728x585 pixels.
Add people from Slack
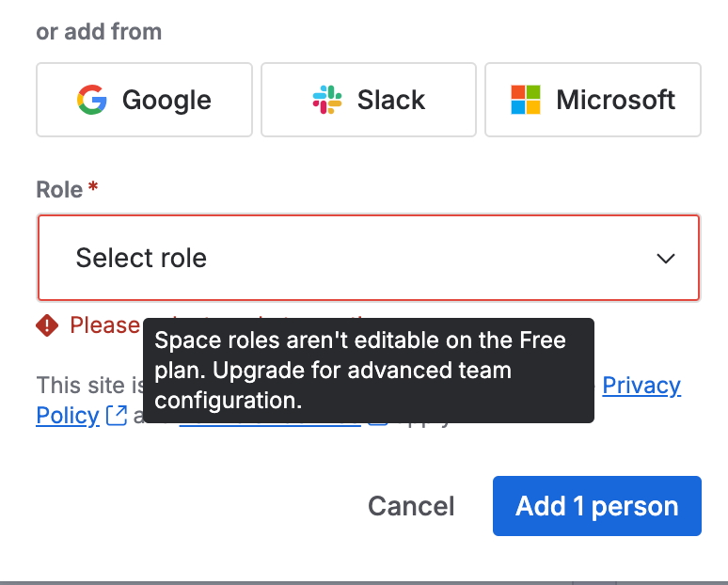click(369, 100)
